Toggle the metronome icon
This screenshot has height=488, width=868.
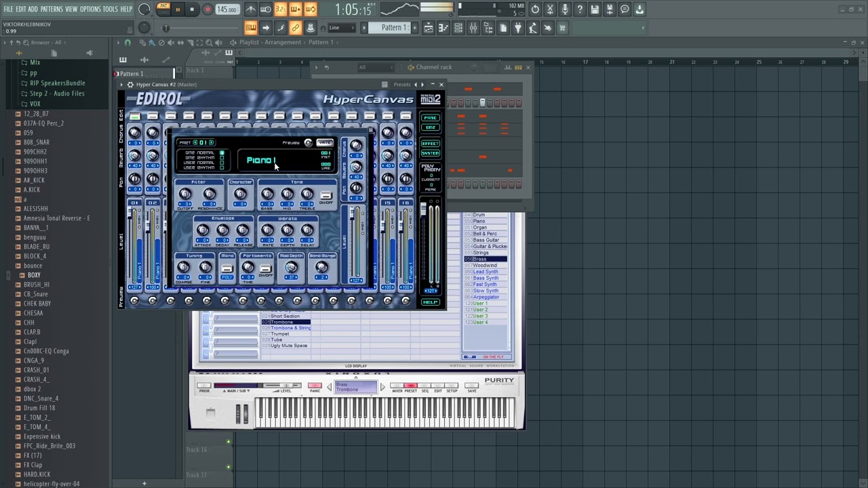(252, 9)
